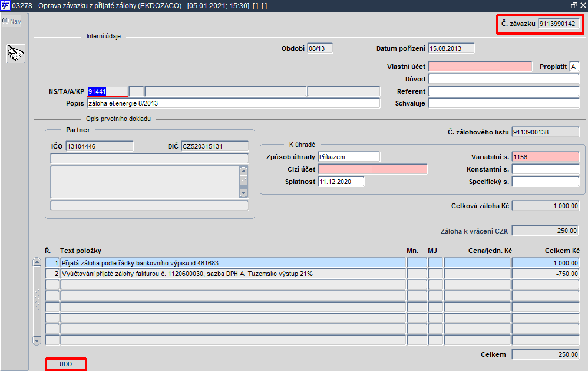
Task: Click the Referent input field
Action: tap(504, 91)
